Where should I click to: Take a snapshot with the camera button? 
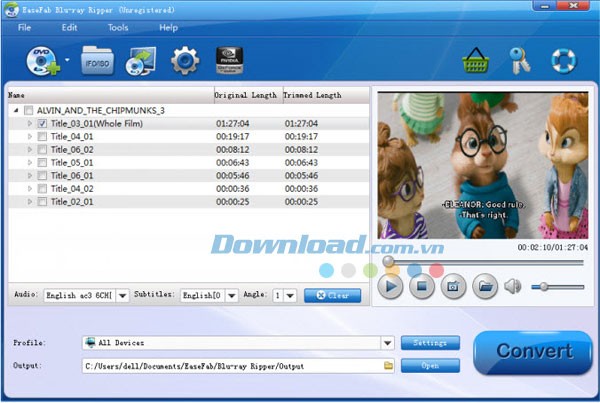pos(453,286)
